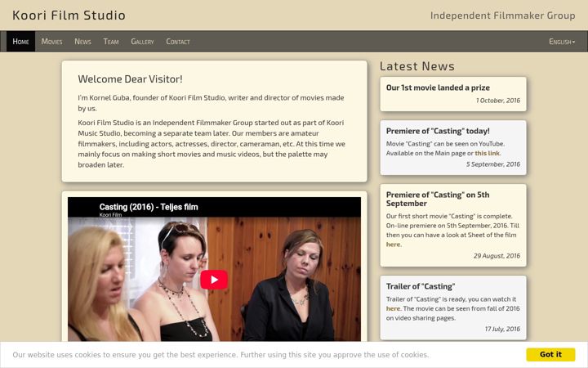Open the 'Koori Film' channel name on video
Screen dimensions: 588x368
(x=110, y=215)
